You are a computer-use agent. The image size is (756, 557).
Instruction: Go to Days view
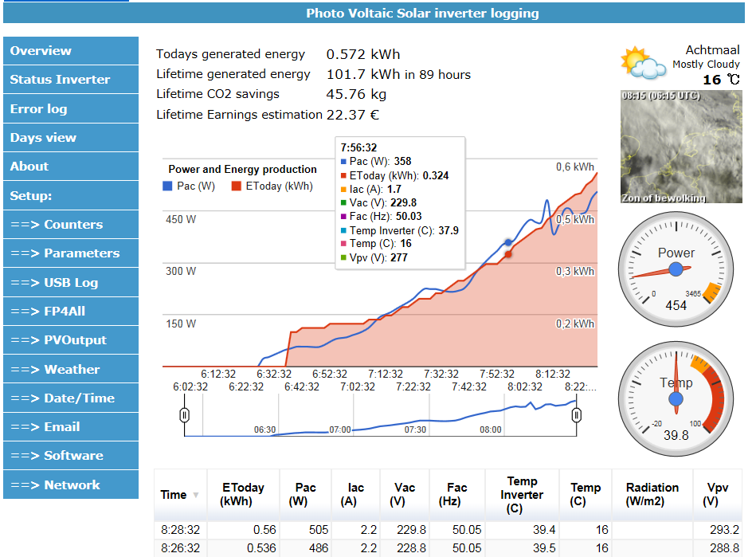(x=71, y=137)
